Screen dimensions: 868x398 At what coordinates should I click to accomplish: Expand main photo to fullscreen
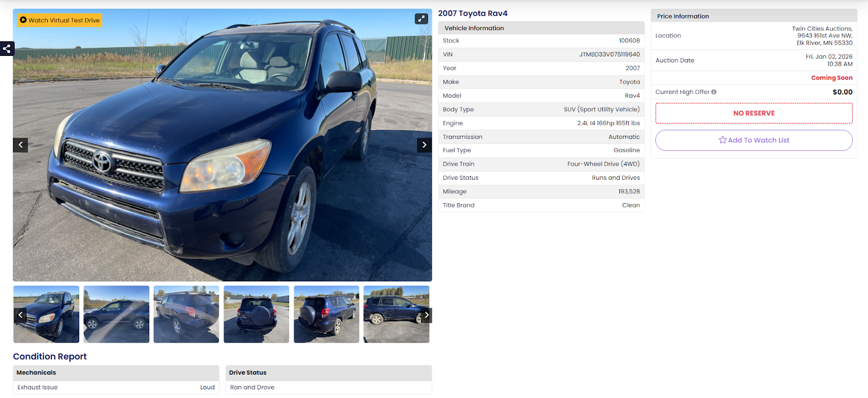[x=422, y=19]
